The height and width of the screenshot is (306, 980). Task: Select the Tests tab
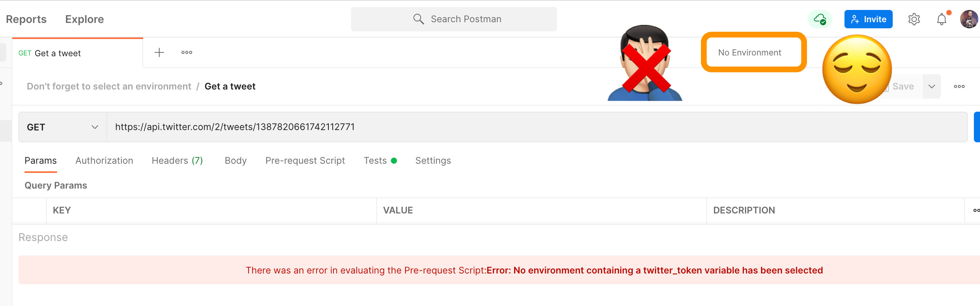(375, 161)
